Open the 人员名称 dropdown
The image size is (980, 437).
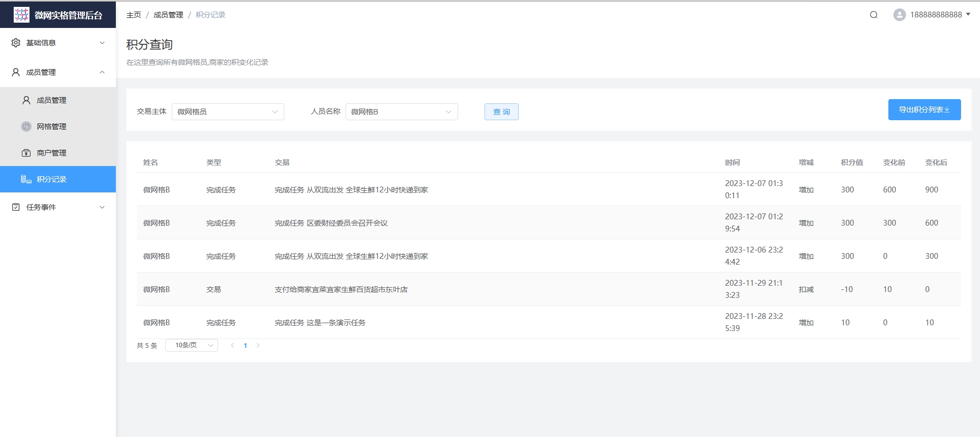(x=401, y=112)
